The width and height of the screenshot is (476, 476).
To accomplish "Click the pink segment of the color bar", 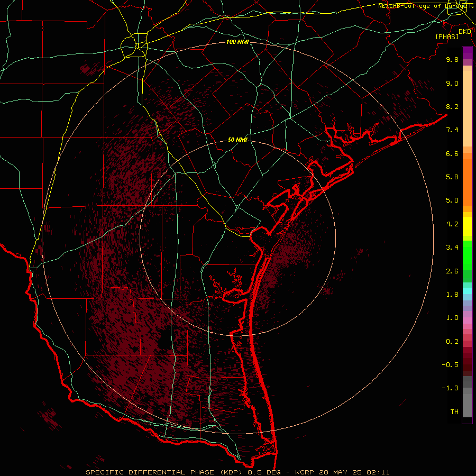I will point(467,321).
